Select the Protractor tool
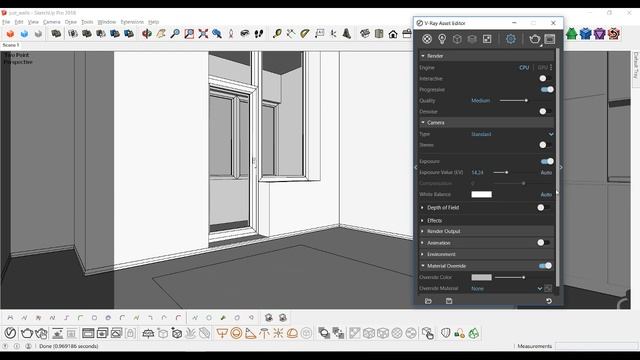 pos(304,33)
